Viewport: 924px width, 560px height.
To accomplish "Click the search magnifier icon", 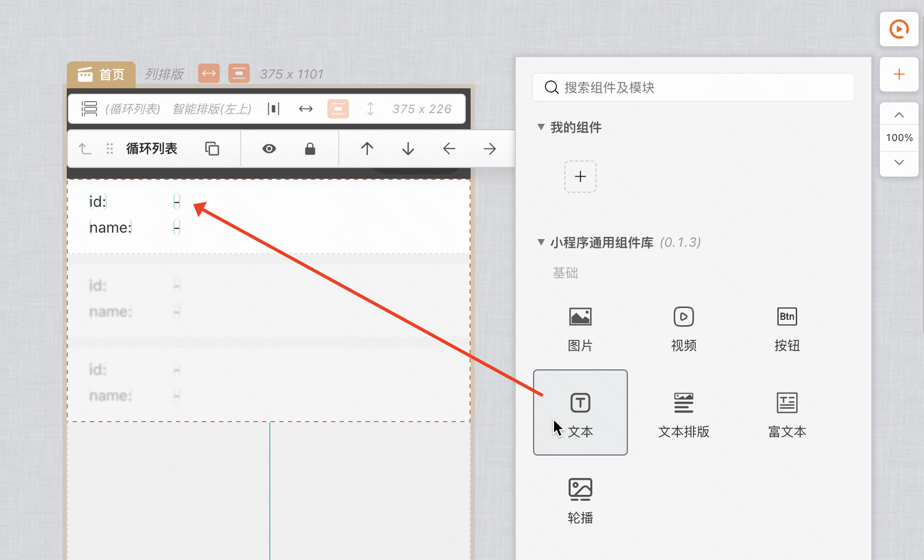I will 551,87.
